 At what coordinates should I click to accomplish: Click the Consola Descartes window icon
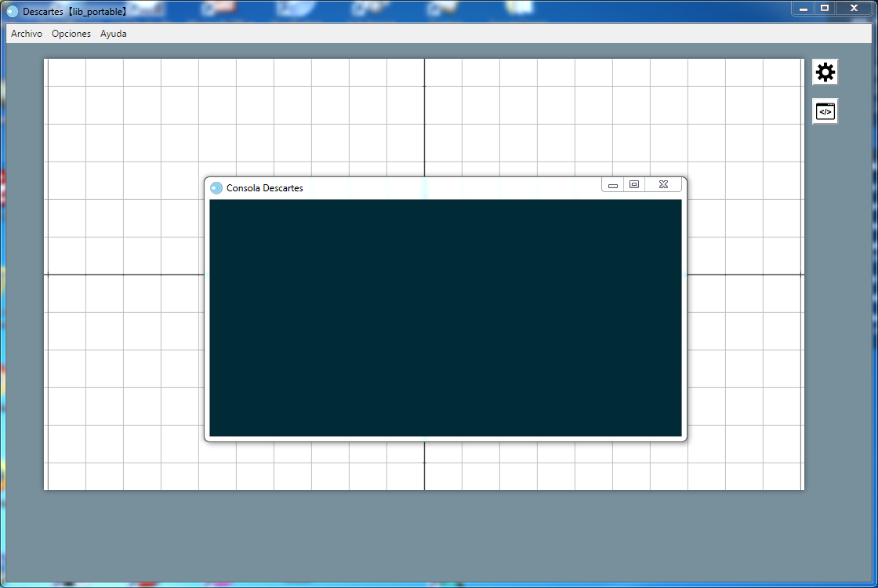pyautogui.click(x=216, y=188)
